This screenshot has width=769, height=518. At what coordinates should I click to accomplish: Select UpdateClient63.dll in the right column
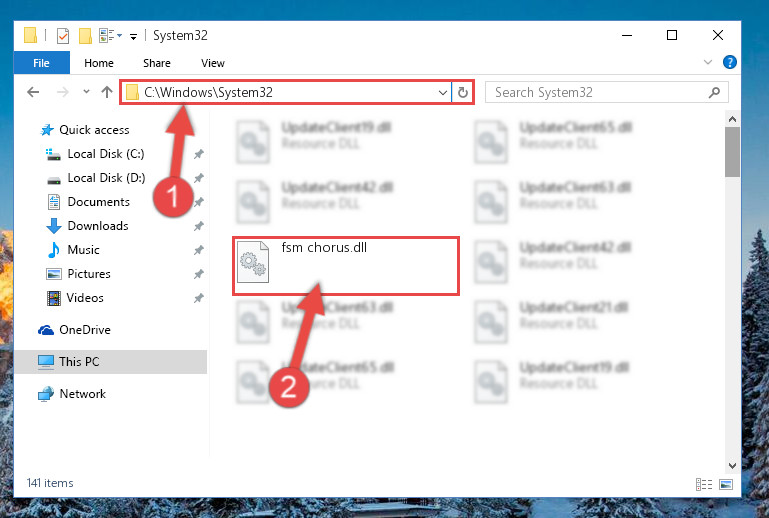(575, 187)
